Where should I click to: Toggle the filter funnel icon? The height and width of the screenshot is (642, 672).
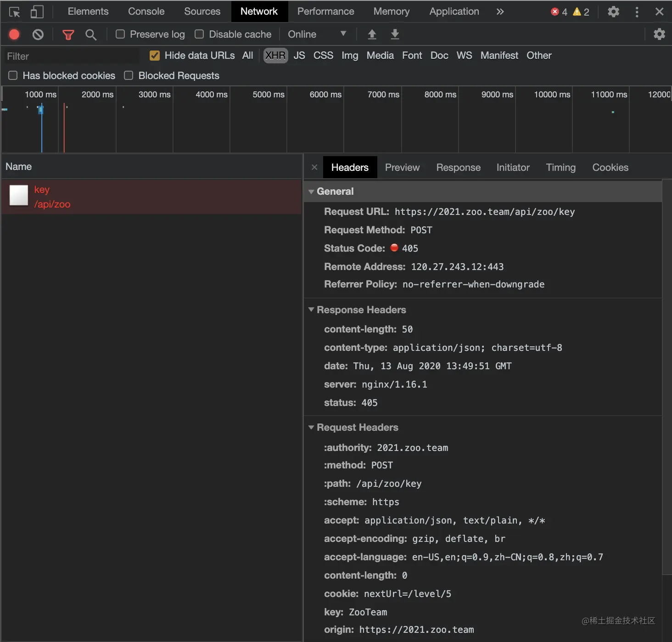[68, 34]
